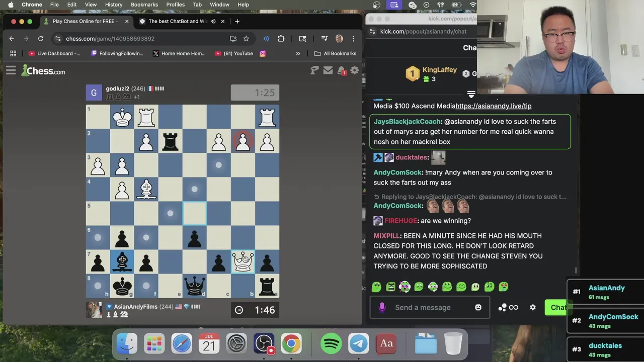644x362 pixels.
Task: Open the FollowingFollowing Twitch bookmark
Action: (x=117, y=53)
